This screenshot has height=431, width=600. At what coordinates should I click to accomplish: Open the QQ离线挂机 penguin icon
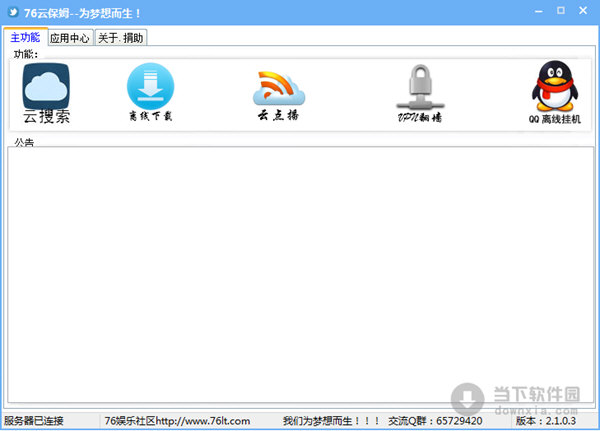[555, 92]
